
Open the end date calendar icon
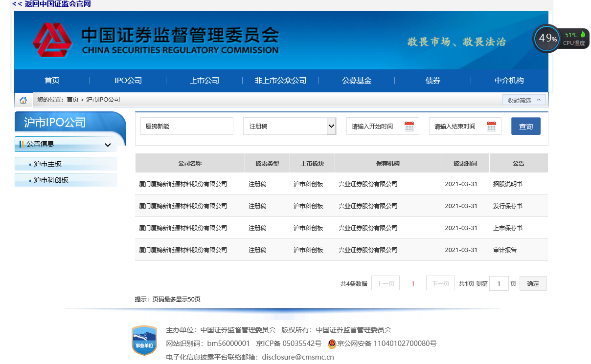(491, 127)
